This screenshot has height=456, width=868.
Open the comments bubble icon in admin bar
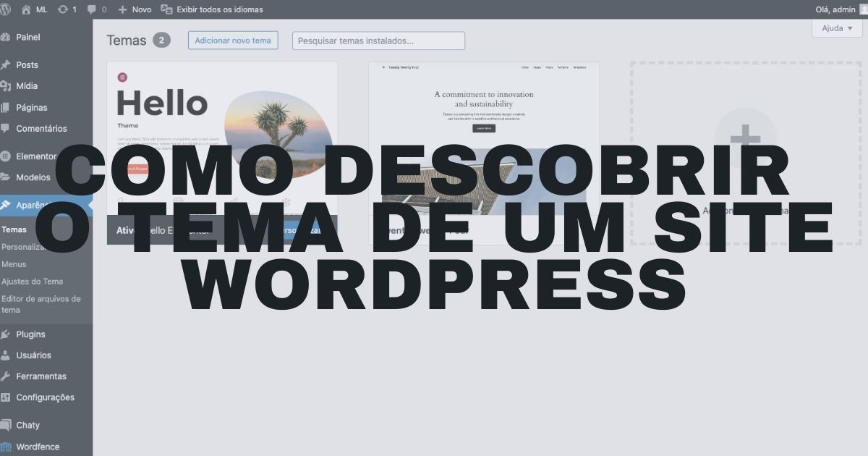[92, 9]
